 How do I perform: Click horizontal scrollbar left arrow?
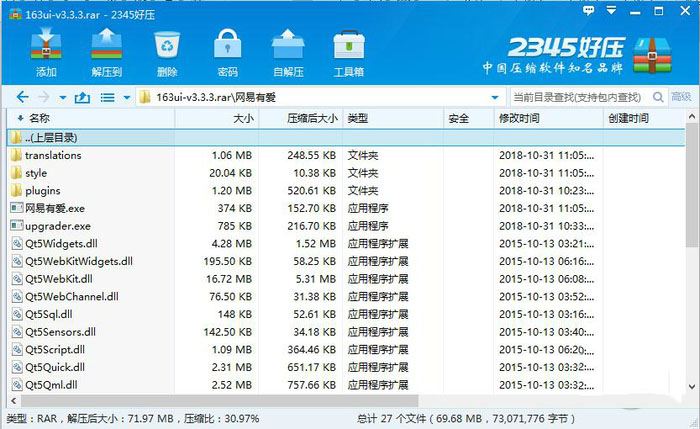click(14, 400)
